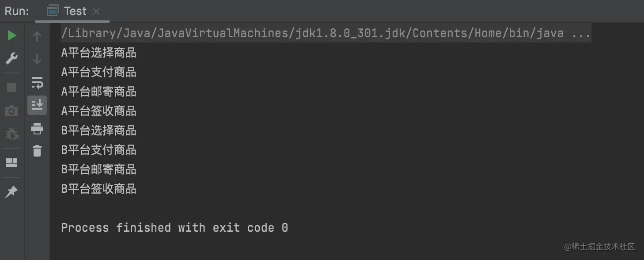The image size is (644, 260).
Task: Pin the Test run tab
Action: coord(11,192)
